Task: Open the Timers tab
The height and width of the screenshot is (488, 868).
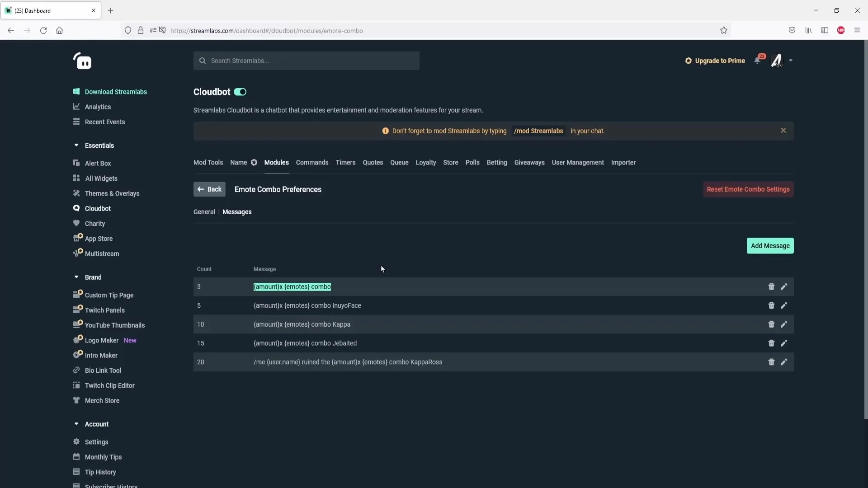Action: tap(345, 163)
